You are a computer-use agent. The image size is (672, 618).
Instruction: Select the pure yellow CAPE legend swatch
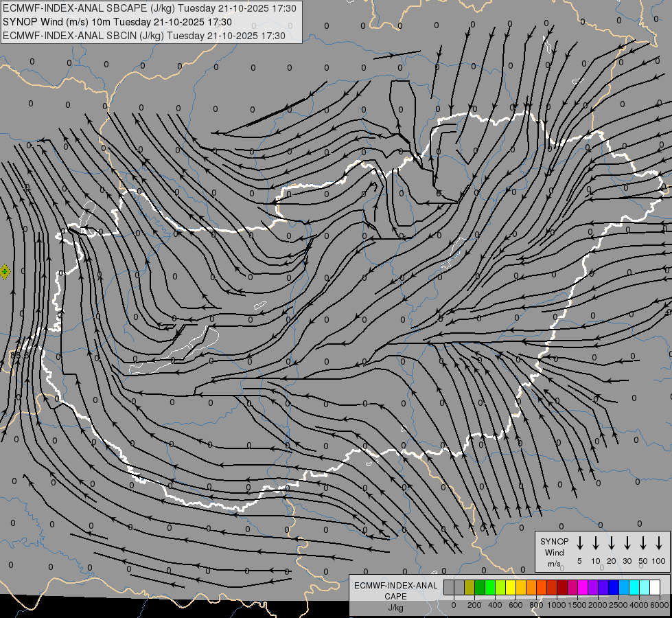[511, 587]
